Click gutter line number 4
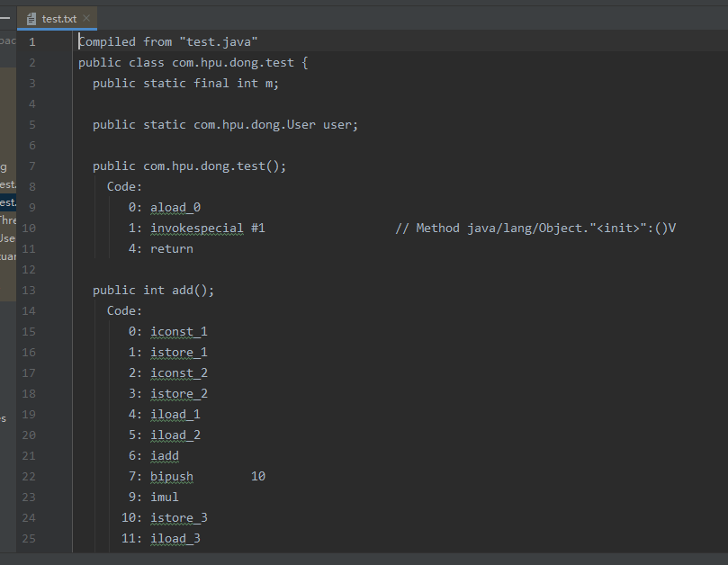The width and height of the screenshot is (728, 565). pyautogui.click(x=32, y=104)
